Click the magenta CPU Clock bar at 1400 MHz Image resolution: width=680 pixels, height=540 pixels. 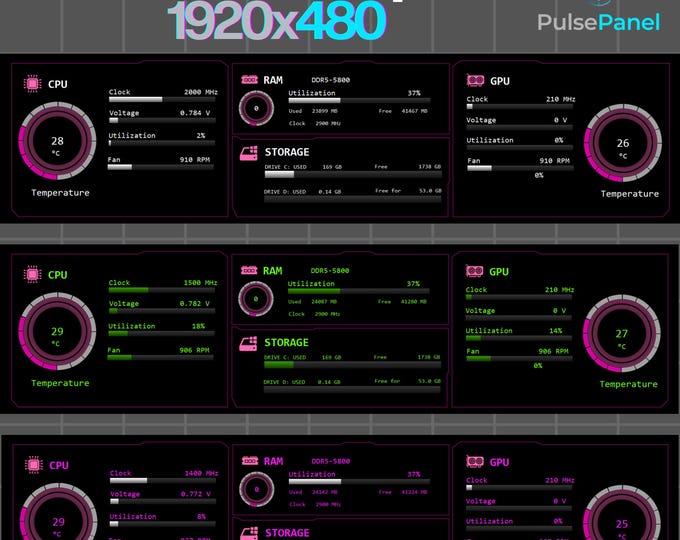163,480
